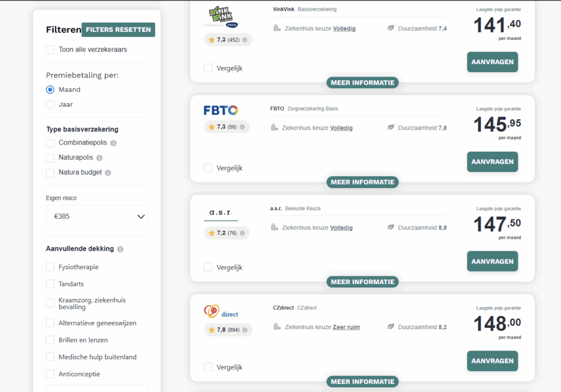
Task: Click info icon beside Aanvullende dekking
Action: 120,249
